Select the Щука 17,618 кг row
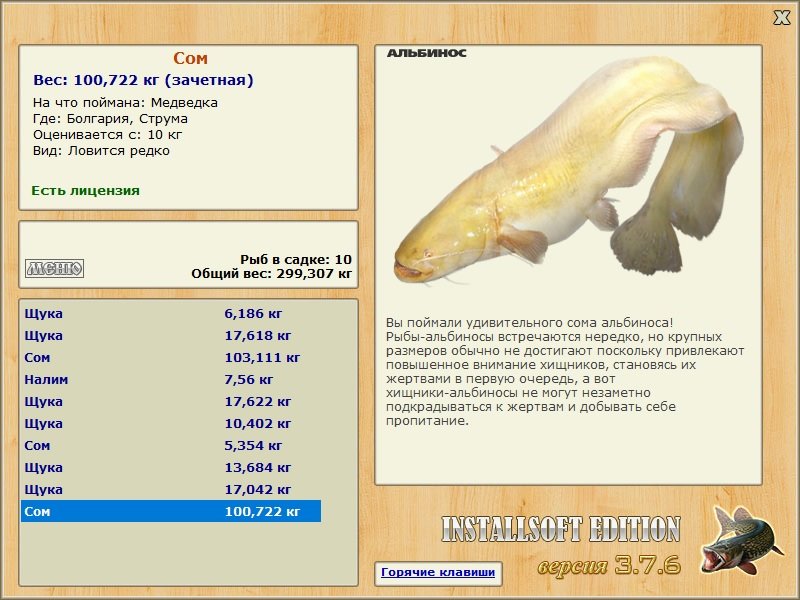This screenshot has width=800, height=600. [x=171, y=336]
